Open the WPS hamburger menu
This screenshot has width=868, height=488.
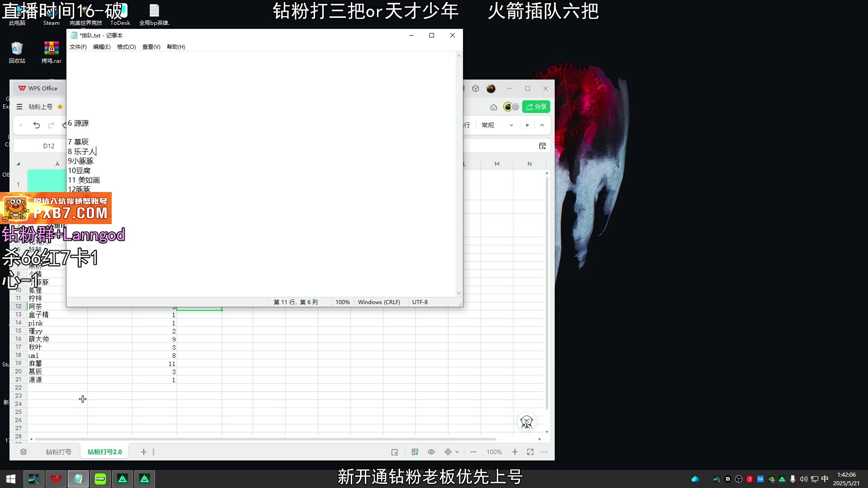point(19,107)
